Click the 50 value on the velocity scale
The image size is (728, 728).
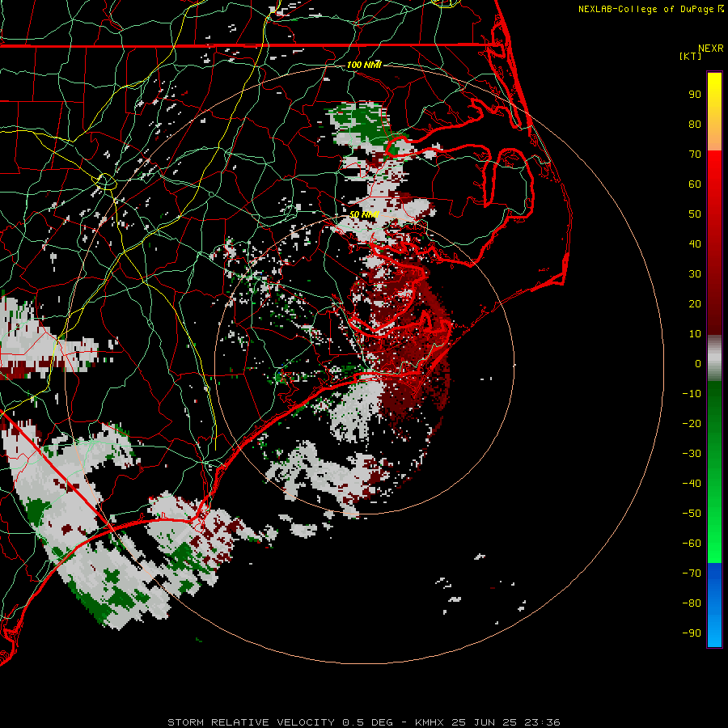(x=695, y=214)
